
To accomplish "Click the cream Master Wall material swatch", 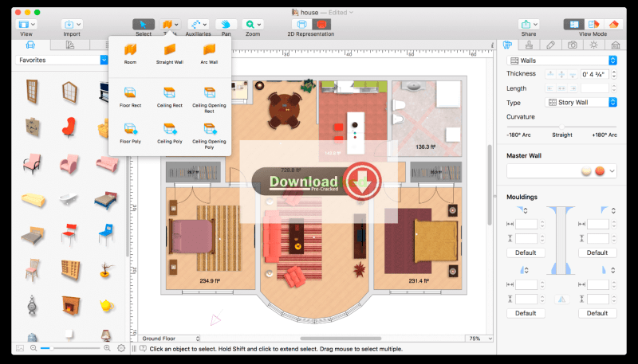I will (x=586, y=171).
